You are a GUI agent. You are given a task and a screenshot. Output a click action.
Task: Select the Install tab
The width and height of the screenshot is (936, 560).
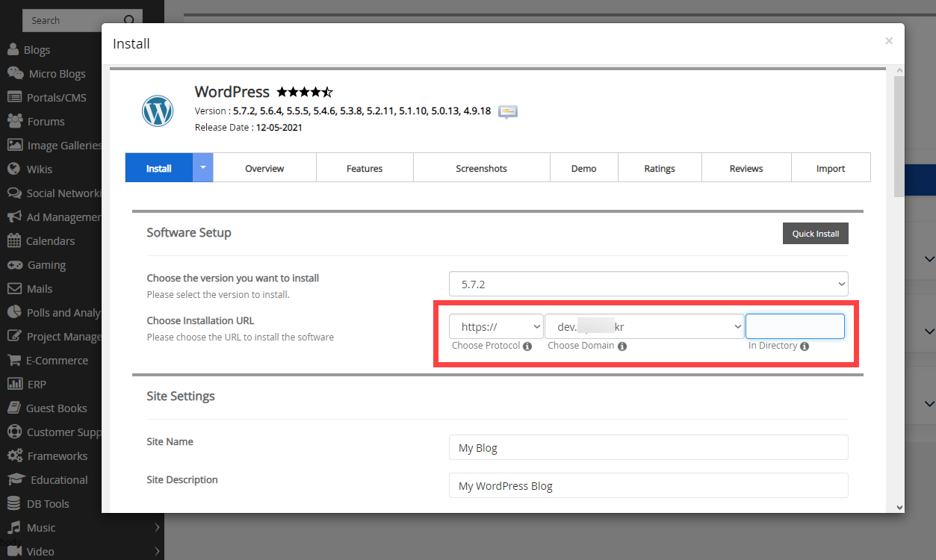tap(158, 168)
